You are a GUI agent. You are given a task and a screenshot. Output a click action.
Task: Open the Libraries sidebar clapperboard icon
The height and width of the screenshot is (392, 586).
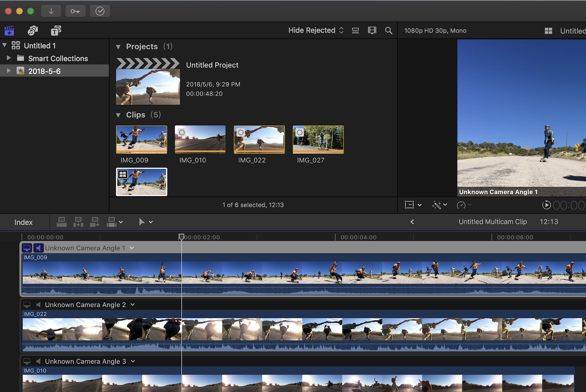(9, 31)
